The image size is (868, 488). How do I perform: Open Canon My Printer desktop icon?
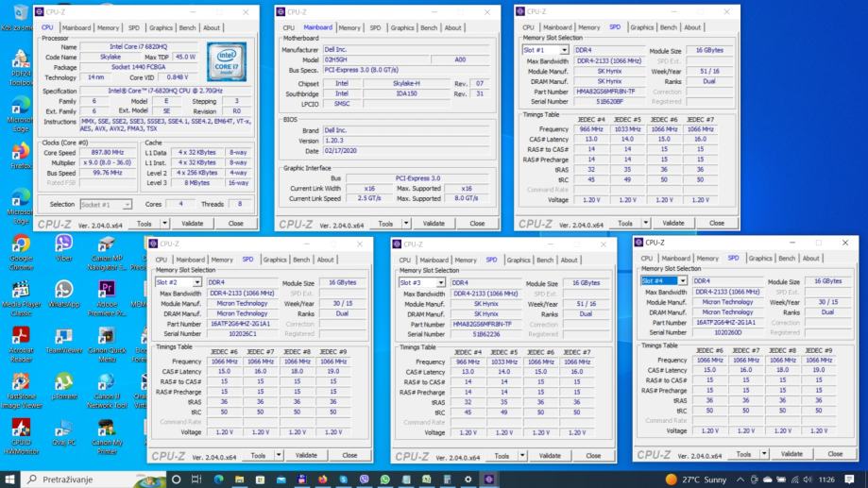click(x=107, y=436)
